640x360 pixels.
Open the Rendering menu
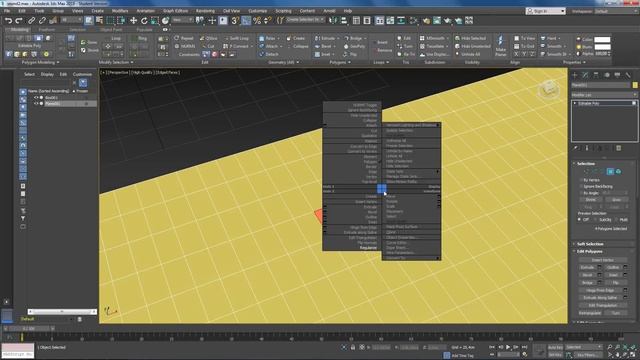(x=205, y=11)
